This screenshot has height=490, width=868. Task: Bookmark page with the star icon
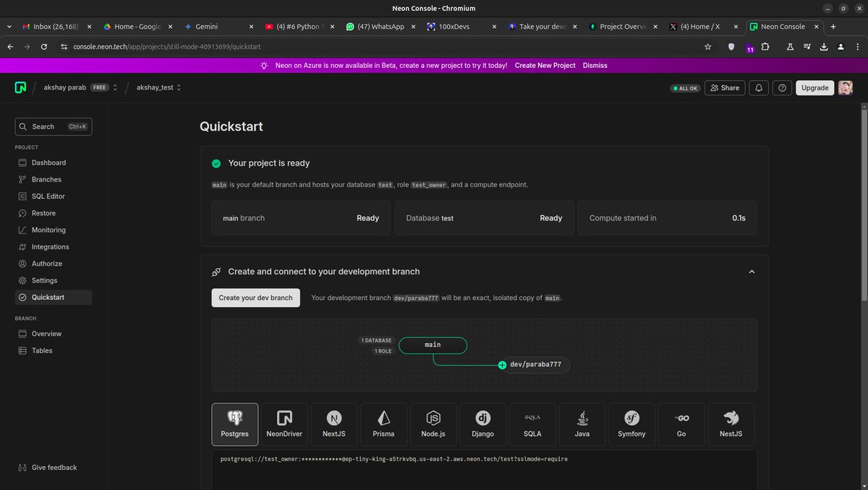pyautogui.click(x=707, y=46)
